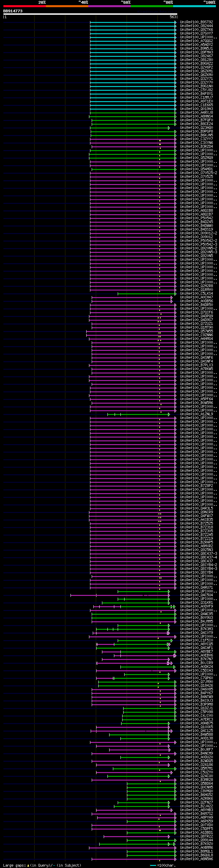The width and height of the screenshot is (219, 868).
Task: Choose the UniRef100_C1MMJ7 hit
Action: point(196,97)
